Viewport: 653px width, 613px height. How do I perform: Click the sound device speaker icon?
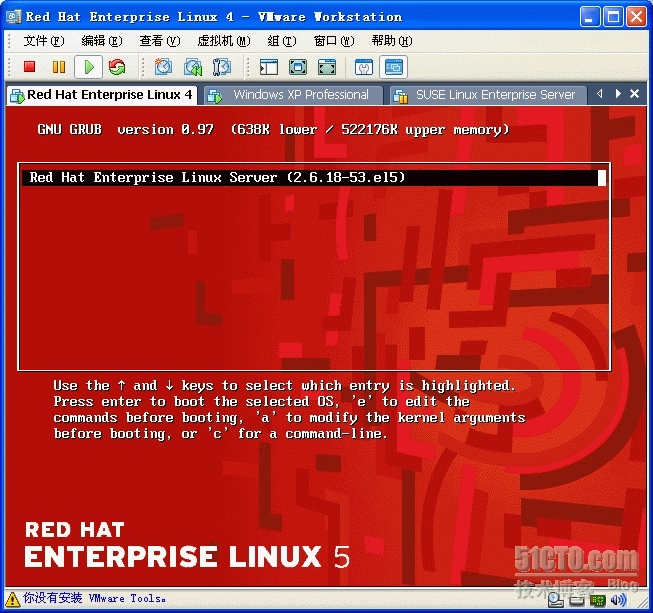(x=618, y=600)
